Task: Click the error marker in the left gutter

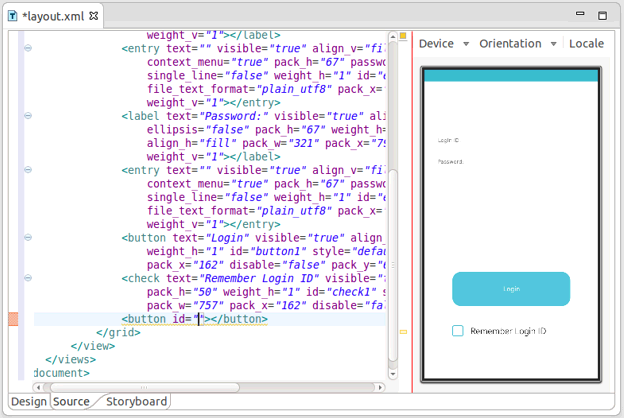Action: tap(13, 319)
